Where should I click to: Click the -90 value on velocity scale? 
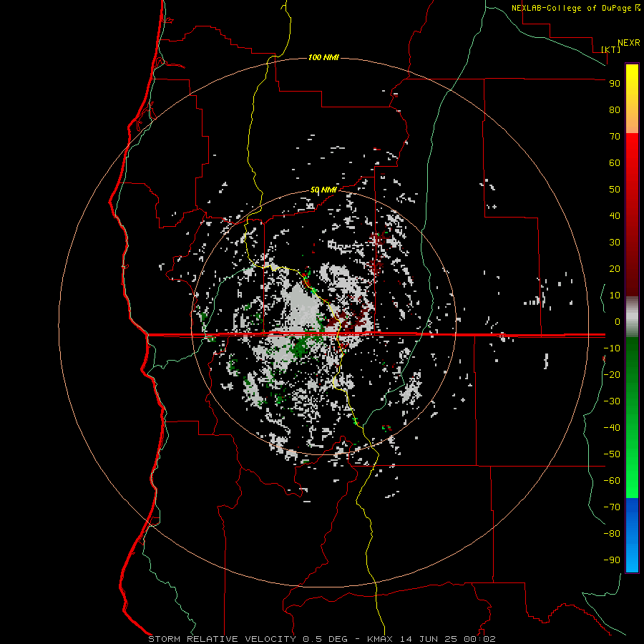click(x=612, y=560)
